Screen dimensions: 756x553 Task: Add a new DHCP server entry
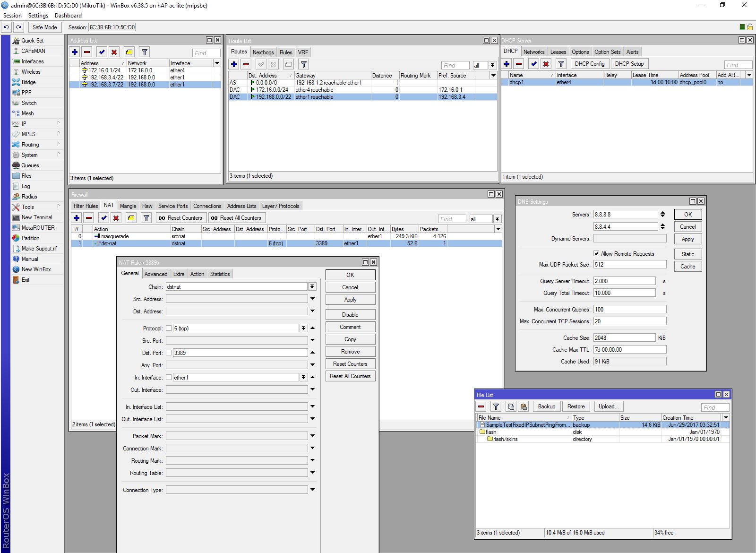(507, 64)
